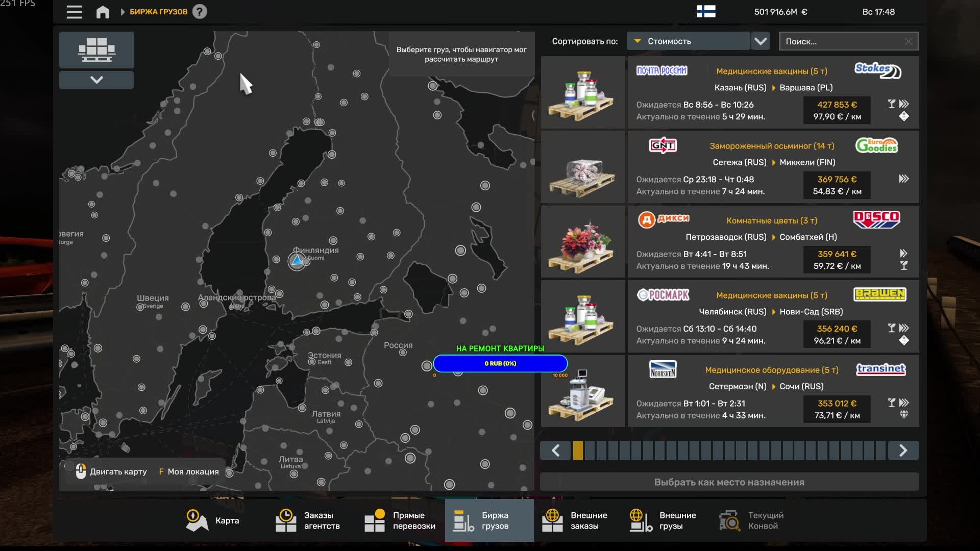Open the main hamburger menu
Viewport: 980px width, 551px height.
[74, 11]
